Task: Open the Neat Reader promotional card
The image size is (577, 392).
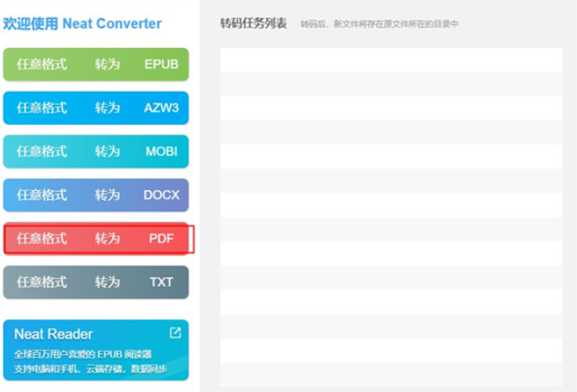Action: [96, 350]
